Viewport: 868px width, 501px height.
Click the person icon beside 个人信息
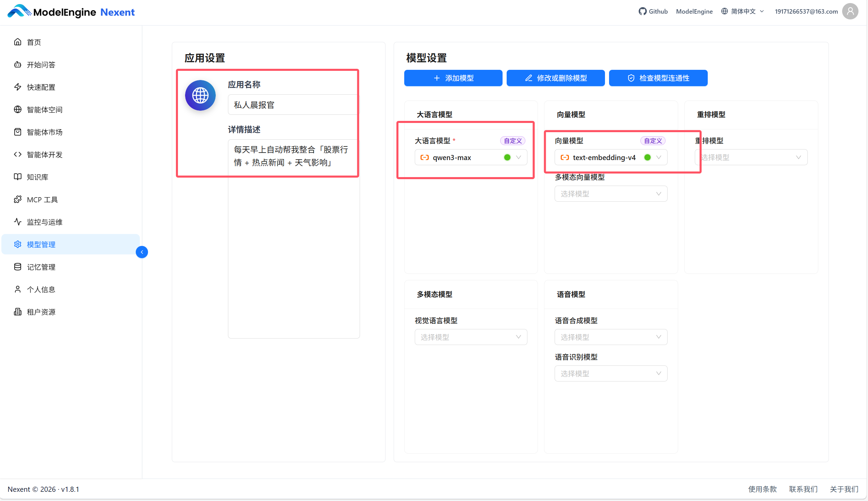(18, 289)
